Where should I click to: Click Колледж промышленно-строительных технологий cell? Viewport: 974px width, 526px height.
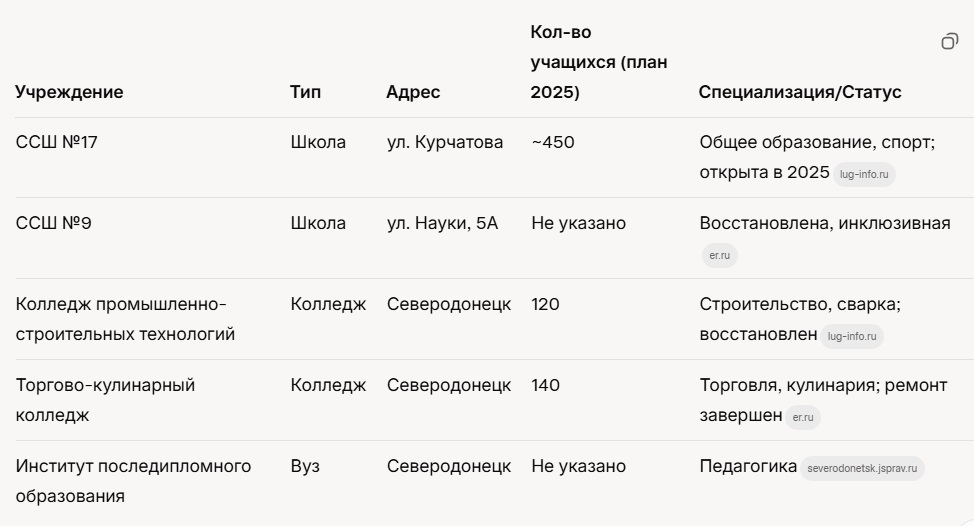(125, 318)
